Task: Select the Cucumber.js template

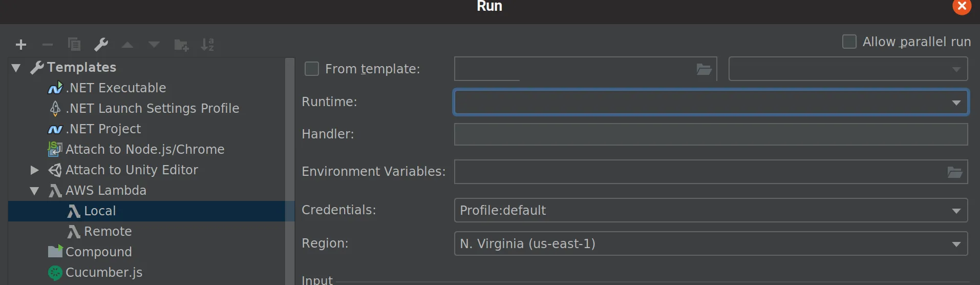Action: [104, 273]
